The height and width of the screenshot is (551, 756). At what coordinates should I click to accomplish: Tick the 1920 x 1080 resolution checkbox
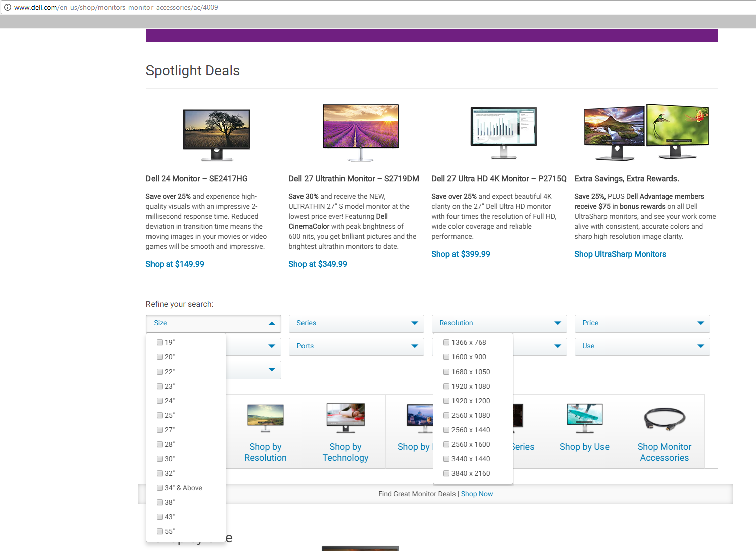pyautogui.click(x=446, y=386)
